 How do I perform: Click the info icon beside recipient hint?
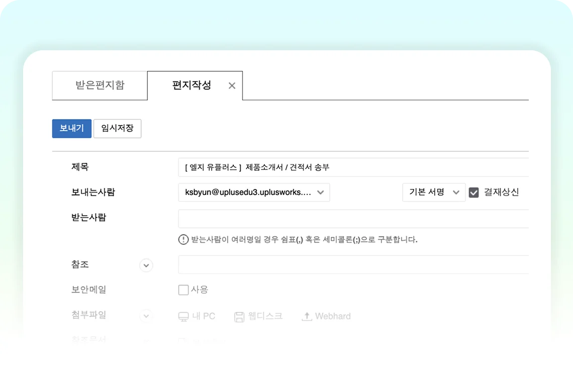click(183, 240)
